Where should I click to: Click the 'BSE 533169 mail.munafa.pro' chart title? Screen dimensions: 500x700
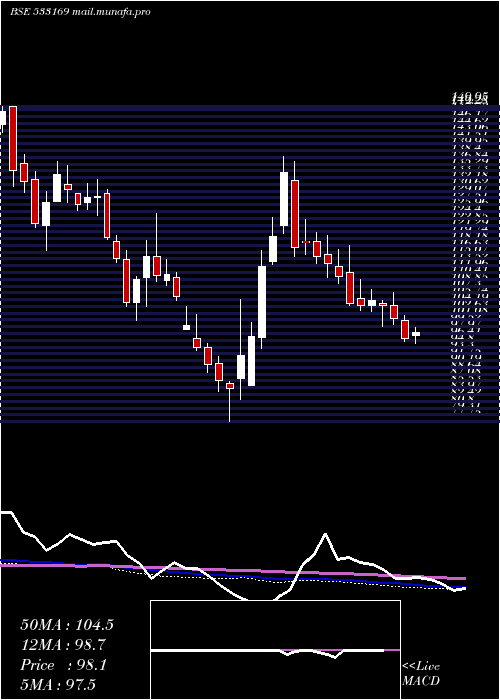(x=80, y=12)
